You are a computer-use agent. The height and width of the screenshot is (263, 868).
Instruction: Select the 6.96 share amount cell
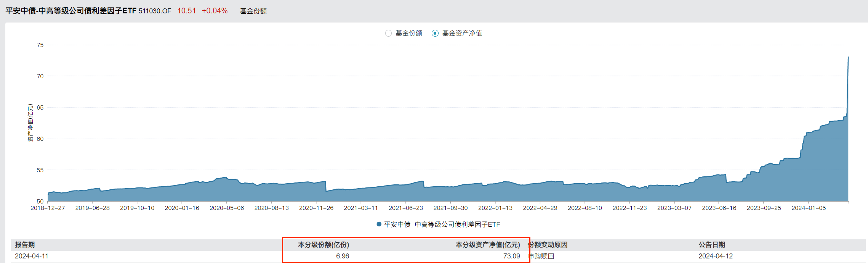(x=342, y=256)
